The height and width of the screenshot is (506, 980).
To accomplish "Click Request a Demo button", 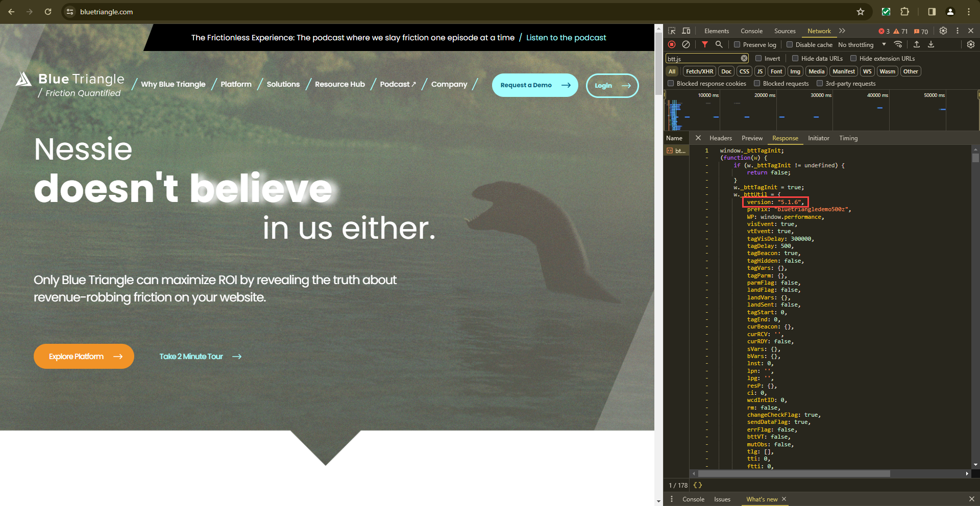I will [x=535, y=85].
